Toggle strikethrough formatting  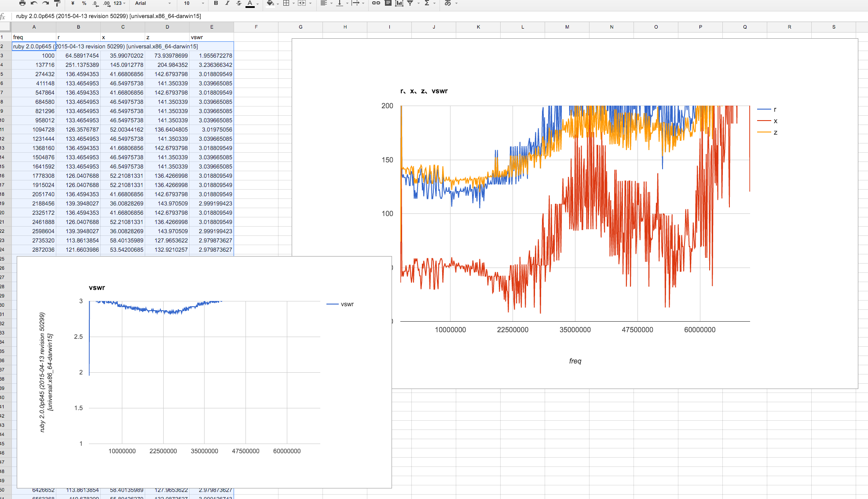tap(239, 3)
